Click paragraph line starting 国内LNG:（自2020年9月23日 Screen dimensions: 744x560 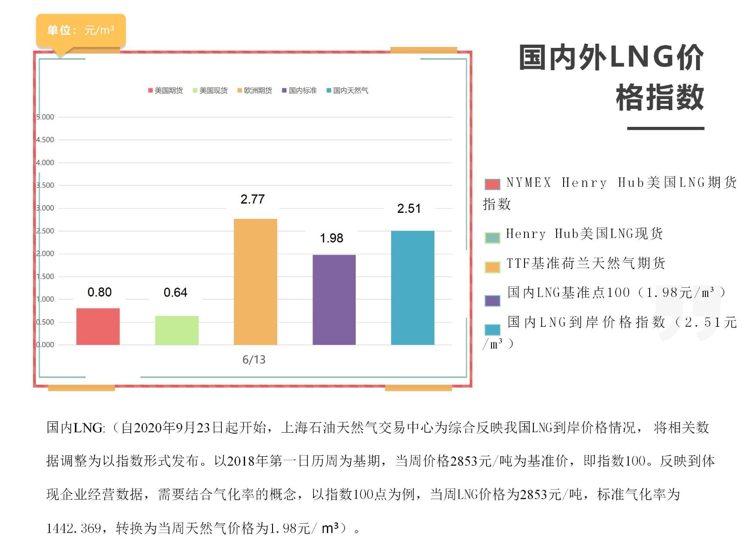(x=378, y=428)
